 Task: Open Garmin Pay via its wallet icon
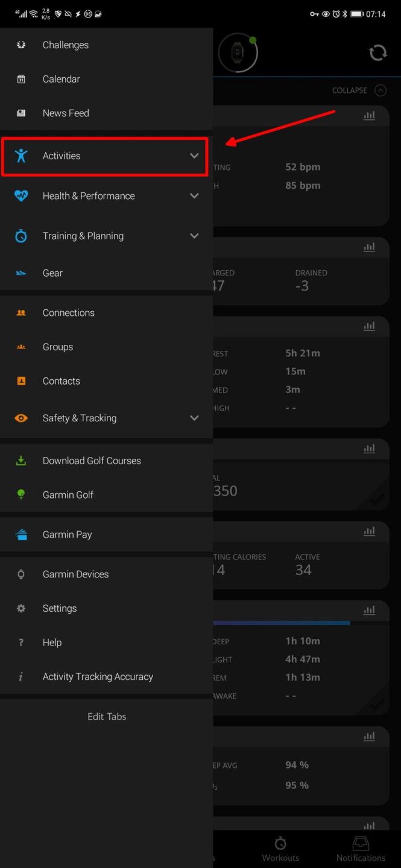(x=21, y=534)
